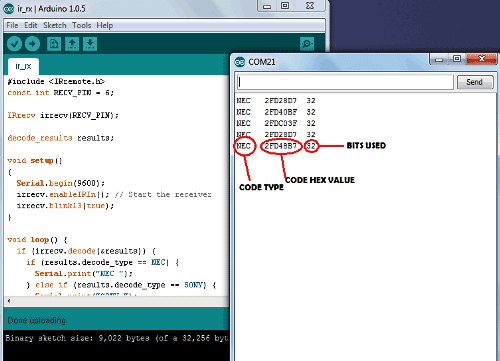Click 'Binary sketch size' console line
The image size is (500, 361).
(117, 338)
